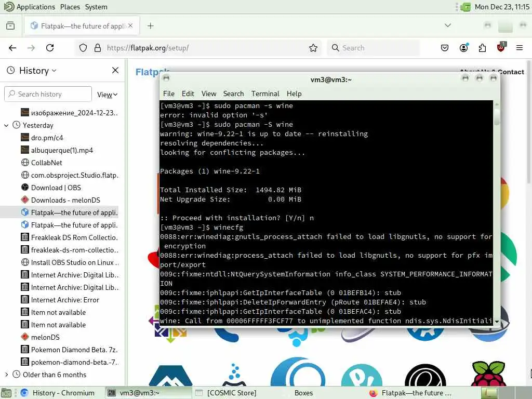Open the Firefox account icon
This screenshot has height=399, width=532.
click(464, 48)
